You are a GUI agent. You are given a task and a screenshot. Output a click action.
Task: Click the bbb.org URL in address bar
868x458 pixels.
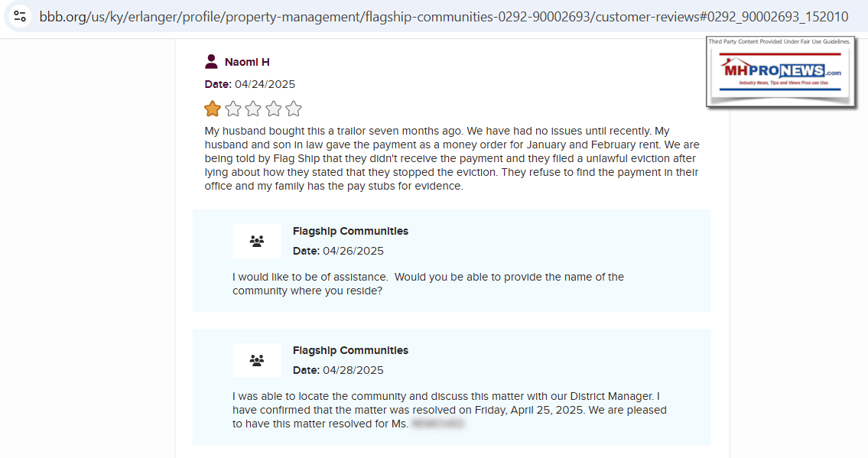click(x=444, y=16)
